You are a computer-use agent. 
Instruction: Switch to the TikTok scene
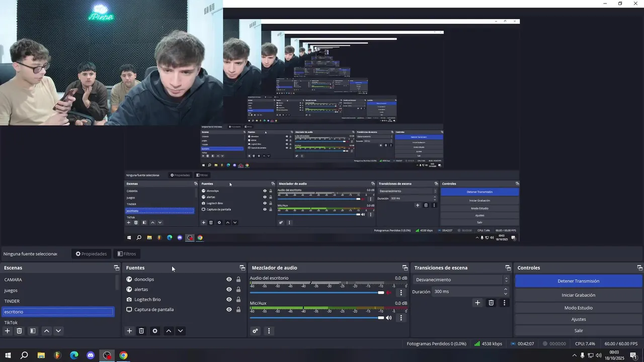point(58,322)
